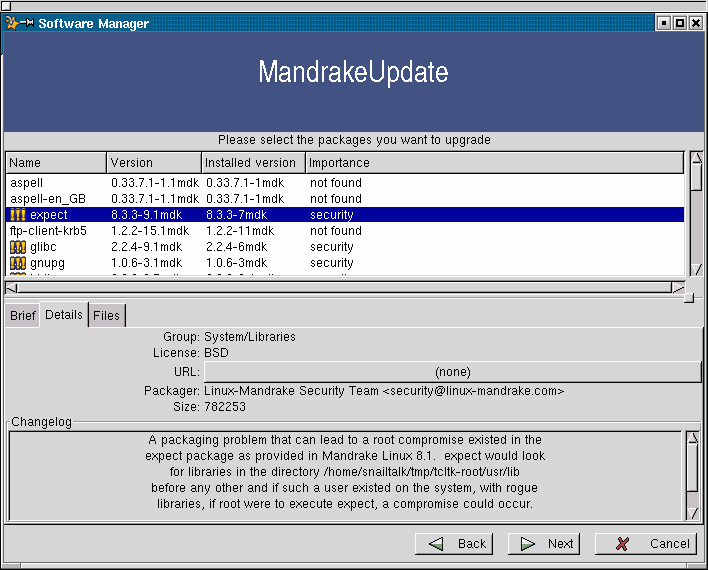The height and width of the screenshot is (570, 708).
Task: Click the Software Manager title bar icon
Action: click(x=12, y=23)
